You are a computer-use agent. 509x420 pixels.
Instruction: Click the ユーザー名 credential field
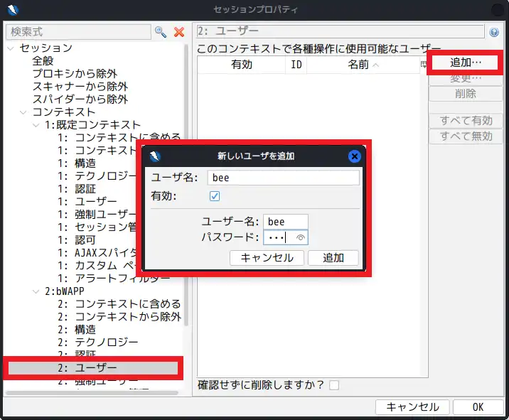coord(285,222)
